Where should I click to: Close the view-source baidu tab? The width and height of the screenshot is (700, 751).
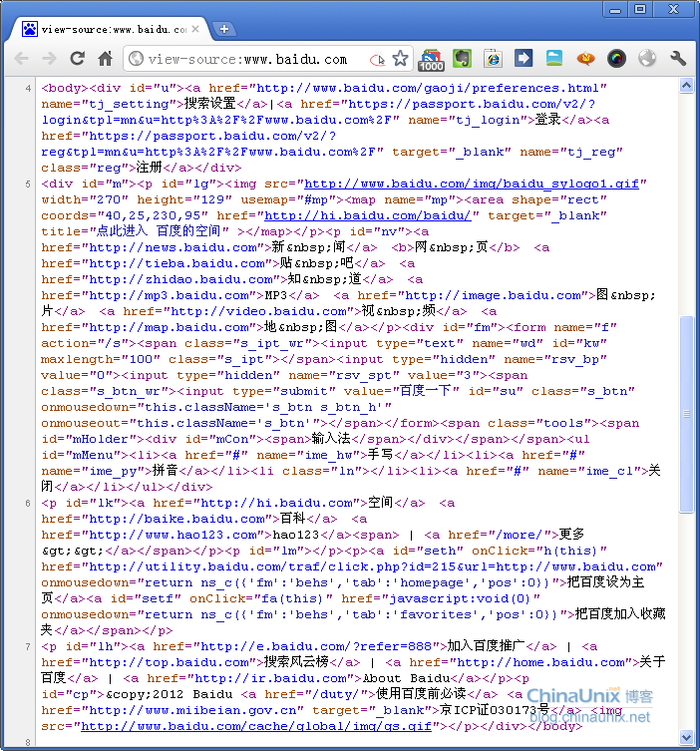195,29
